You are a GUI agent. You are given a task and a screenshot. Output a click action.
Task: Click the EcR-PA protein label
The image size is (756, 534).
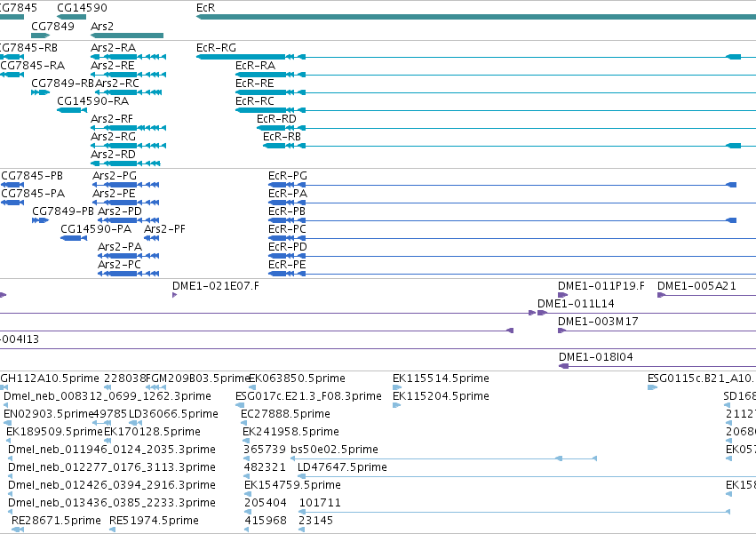pyautogui.click(x=287, y=194)
